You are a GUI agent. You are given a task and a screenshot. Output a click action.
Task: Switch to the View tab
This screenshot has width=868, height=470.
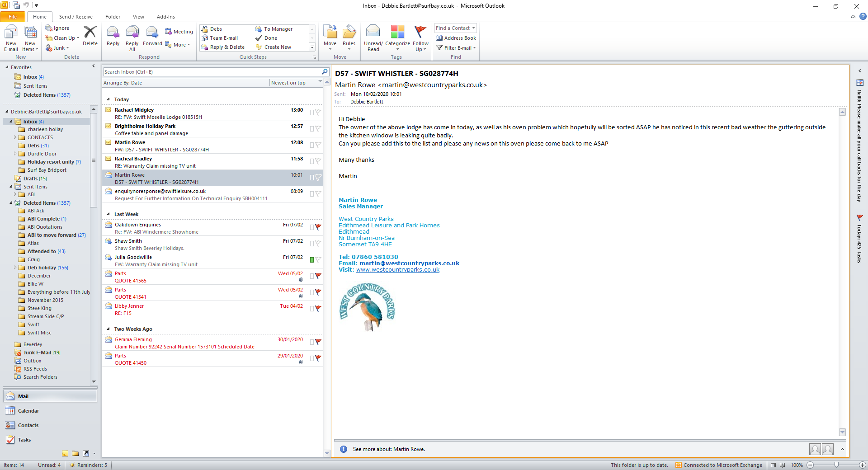(138, 17)
